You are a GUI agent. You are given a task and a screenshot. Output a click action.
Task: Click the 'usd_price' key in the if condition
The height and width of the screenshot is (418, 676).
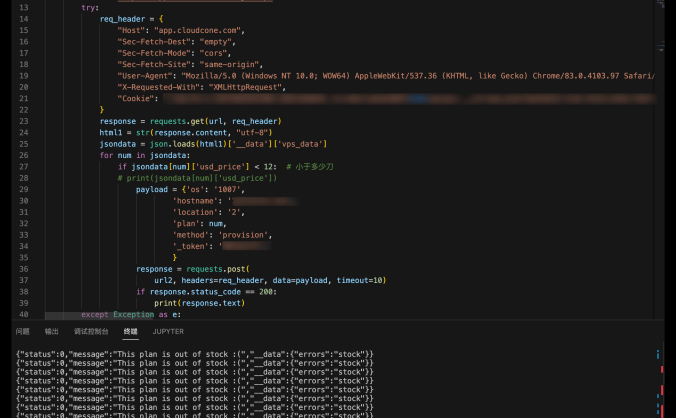[220, 166]
